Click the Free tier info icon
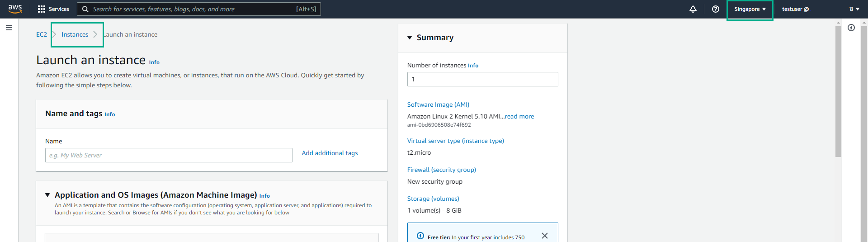Image resolution: width=868 pixels, height=242 pixels. [420, 236]
